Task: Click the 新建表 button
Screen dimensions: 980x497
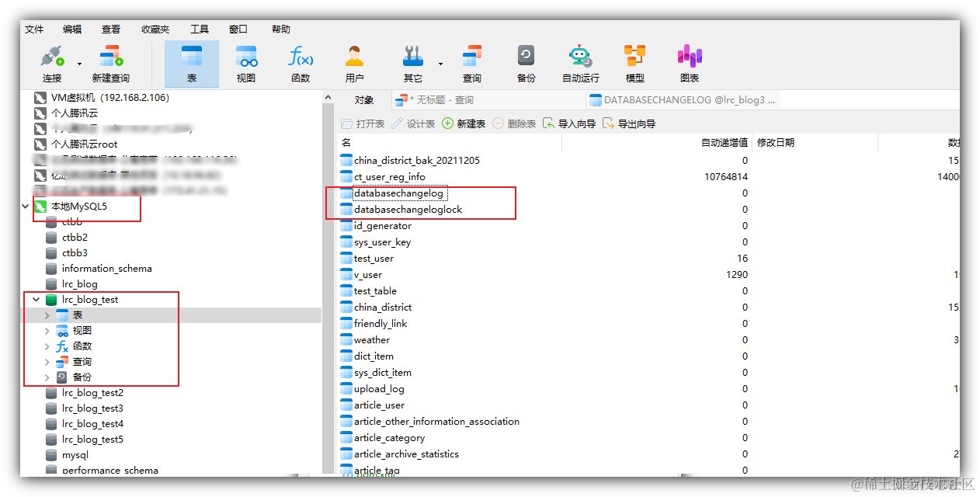Action: point(464,123)
